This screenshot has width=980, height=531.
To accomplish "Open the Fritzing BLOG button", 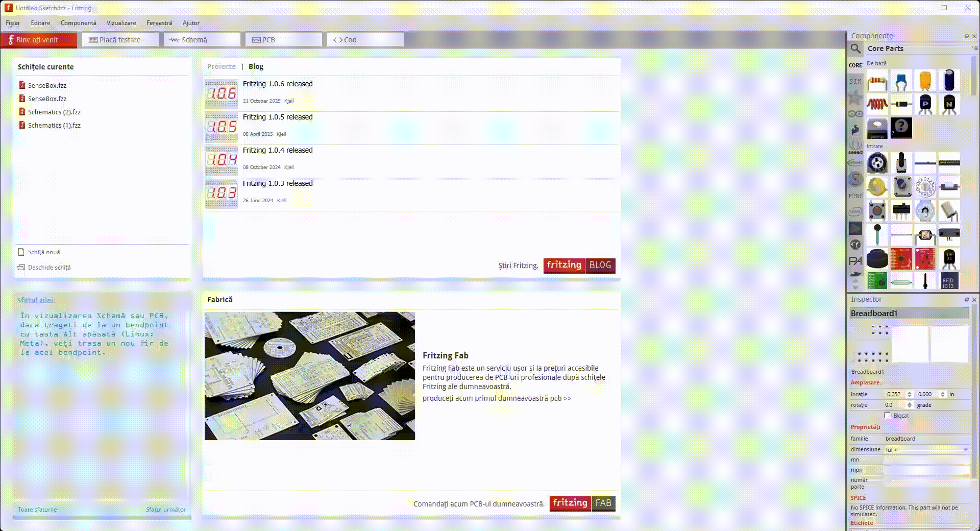I will click(x=579, y=265).
